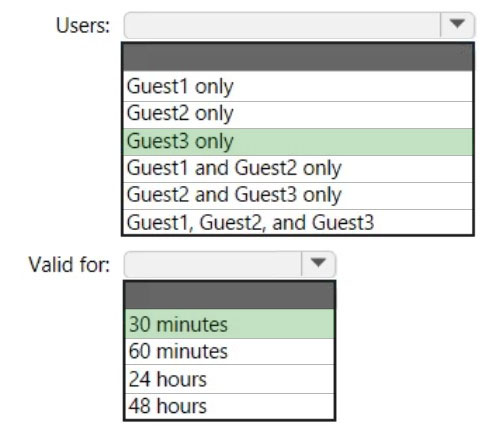
Task: Open the Valid for dropdown arrow
Action: tap(318, 264)
